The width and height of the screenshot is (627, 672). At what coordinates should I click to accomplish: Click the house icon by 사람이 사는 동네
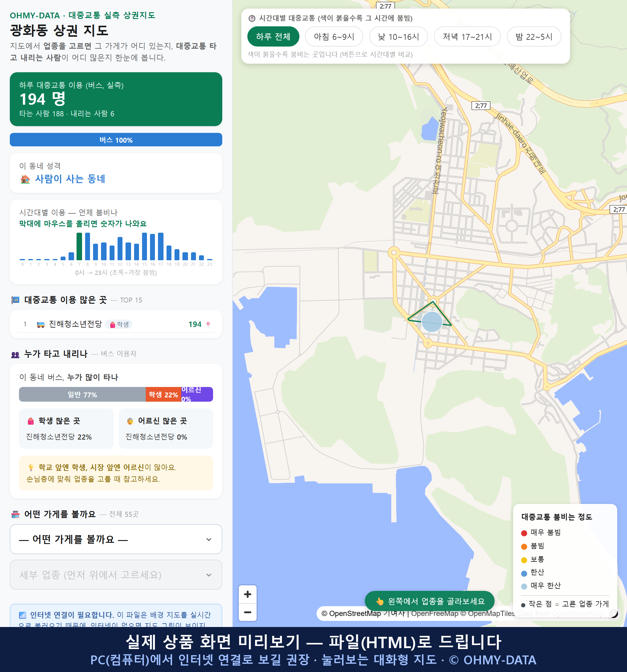tap(25, 179)
